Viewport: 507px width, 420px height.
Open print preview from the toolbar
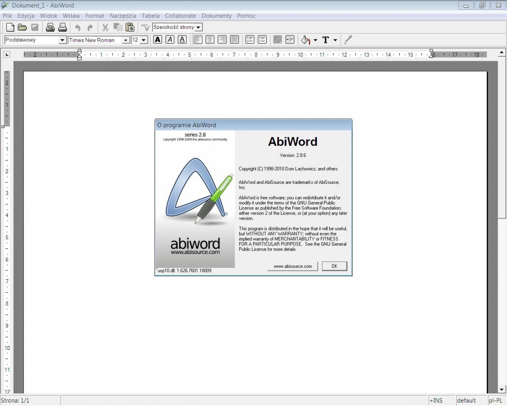point(50,27)
